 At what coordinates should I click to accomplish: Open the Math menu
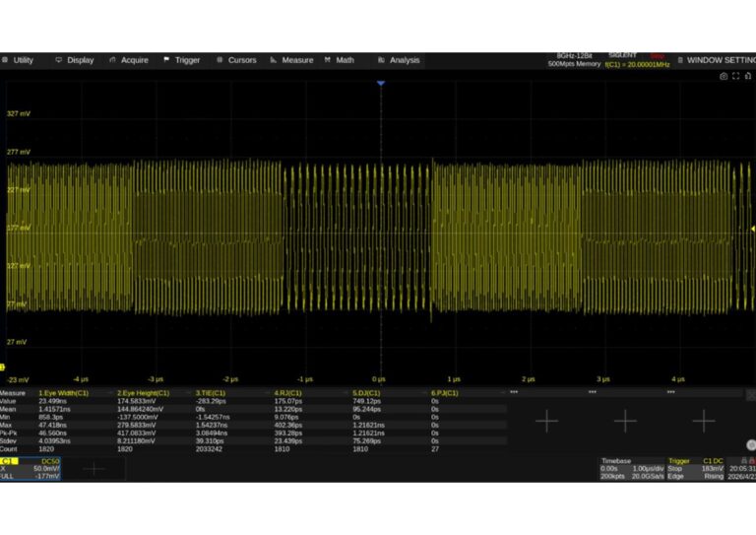tap(340, 60)
